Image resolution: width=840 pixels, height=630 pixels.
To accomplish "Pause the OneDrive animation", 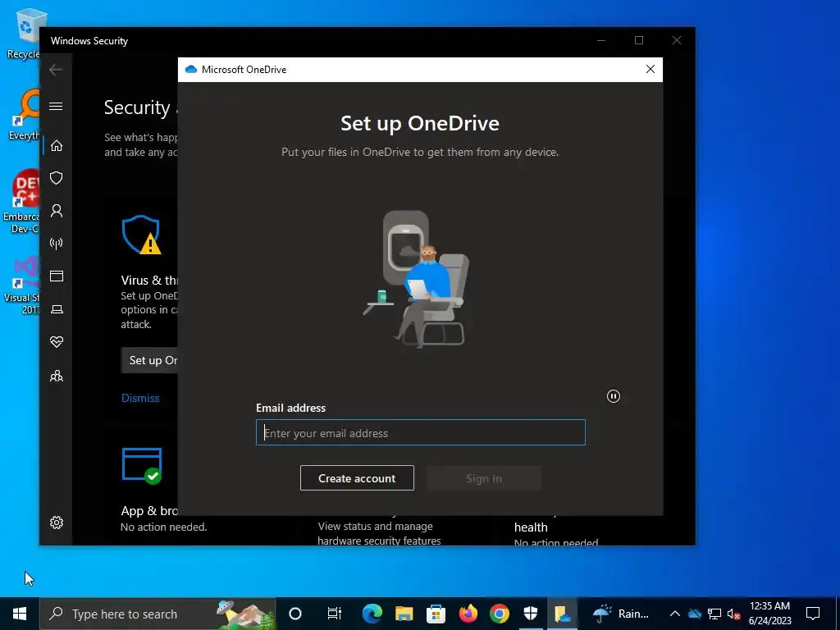I will pyautogui.click(x=614, y=396).
